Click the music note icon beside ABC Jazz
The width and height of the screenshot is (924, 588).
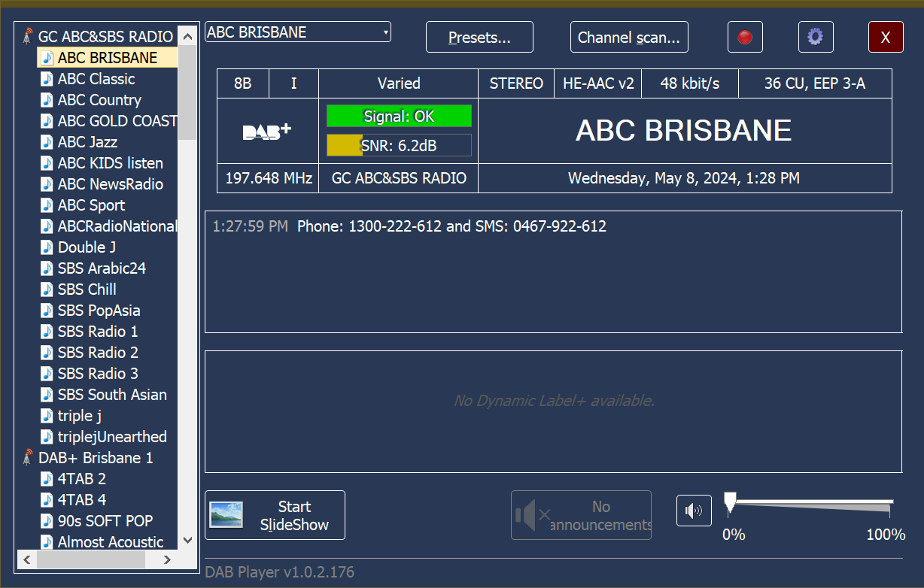click(47, 141)
